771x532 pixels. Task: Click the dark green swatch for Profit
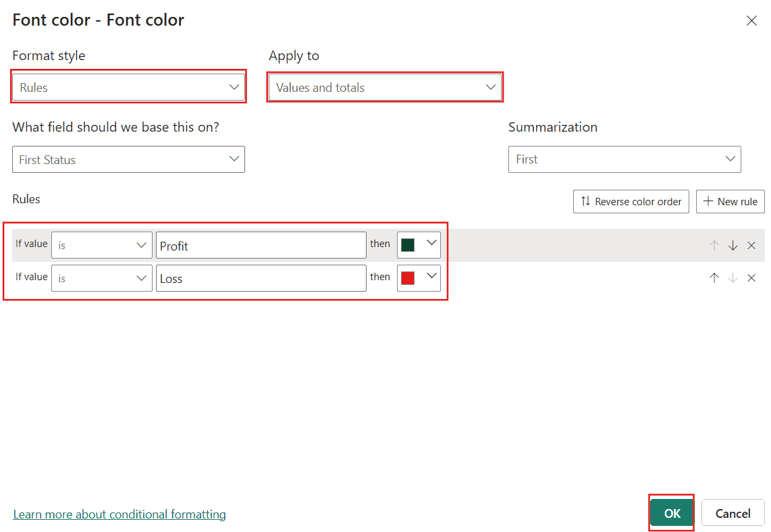tap(408, 245)
